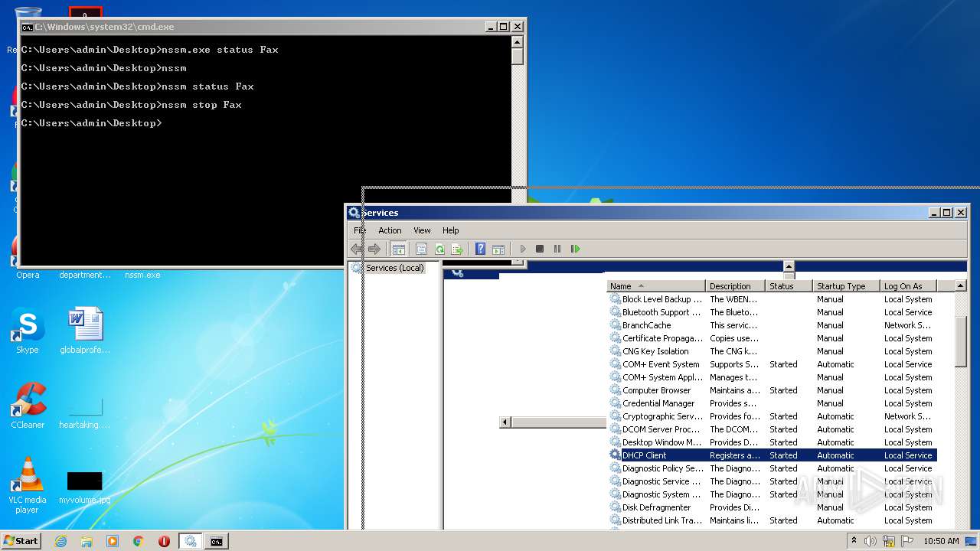The height and width of the screenshot is (551, 980).
Task: Open Properties from the Services toolbar
Action: point(421,249)
